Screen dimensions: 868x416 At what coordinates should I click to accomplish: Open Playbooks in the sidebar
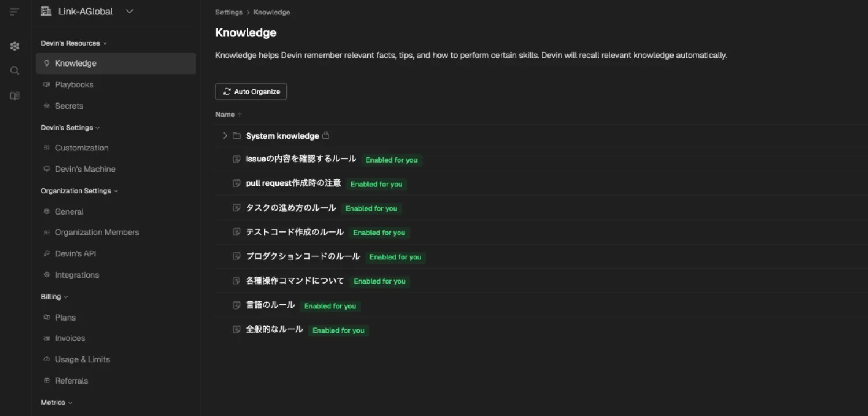(x=74, y=84)
